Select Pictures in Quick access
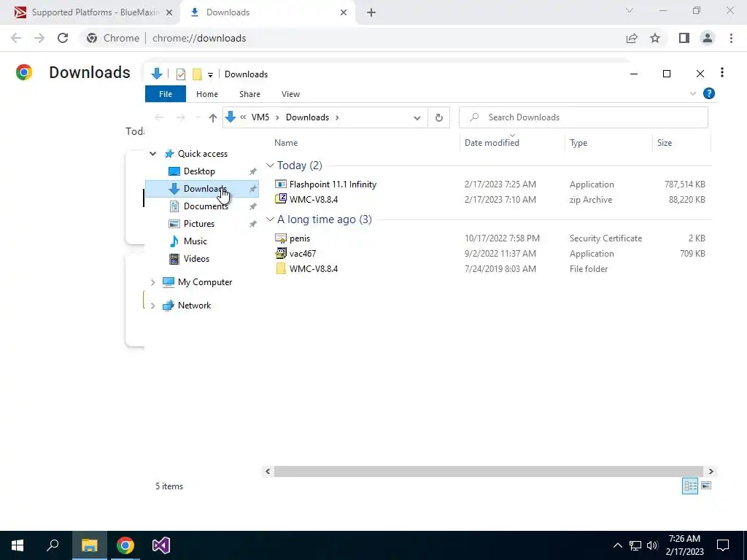Image resolution: width=747 pixels, height=560 pixels. point(198,223)
